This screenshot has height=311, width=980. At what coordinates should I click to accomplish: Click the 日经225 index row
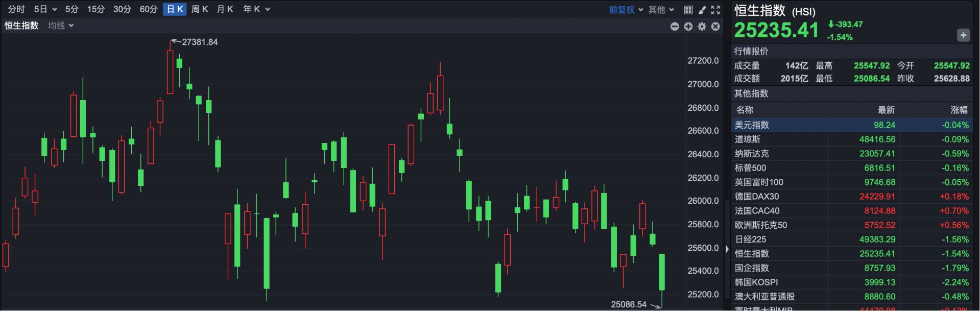[x=851, y=240]
